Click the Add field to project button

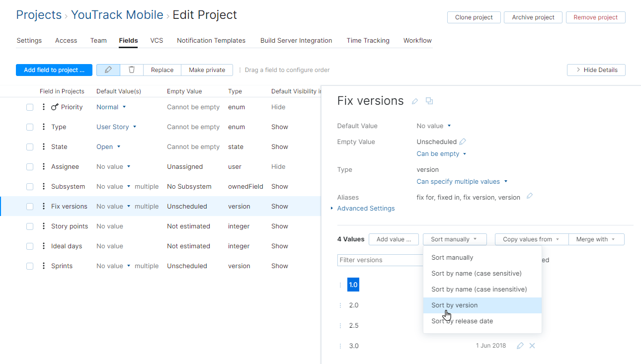pyautogui.click(x=54, y=70)
